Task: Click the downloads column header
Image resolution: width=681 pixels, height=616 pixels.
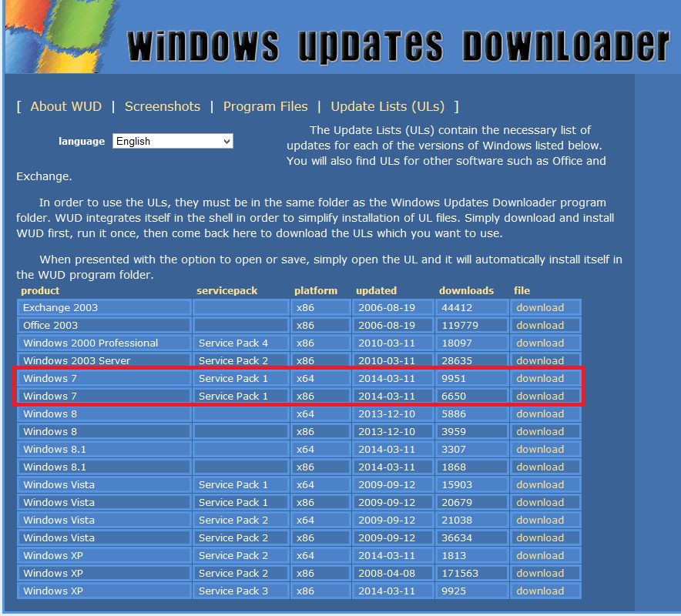Action: (x=466, y=291)
